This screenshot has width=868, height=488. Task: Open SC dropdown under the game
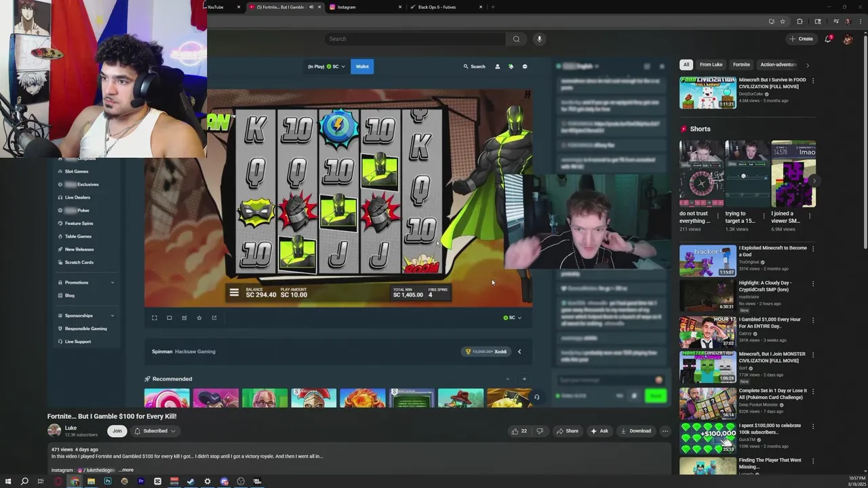coord(513,317)
